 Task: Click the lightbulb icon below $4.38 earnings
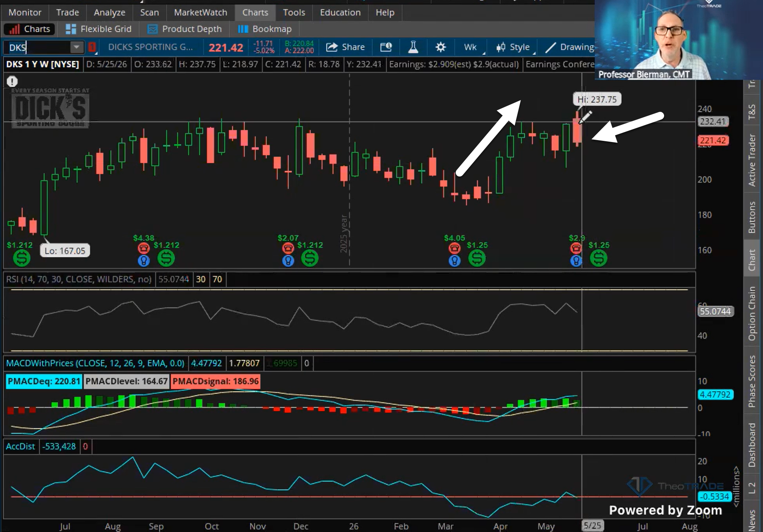pyautogui.click(x=144, y=261)
